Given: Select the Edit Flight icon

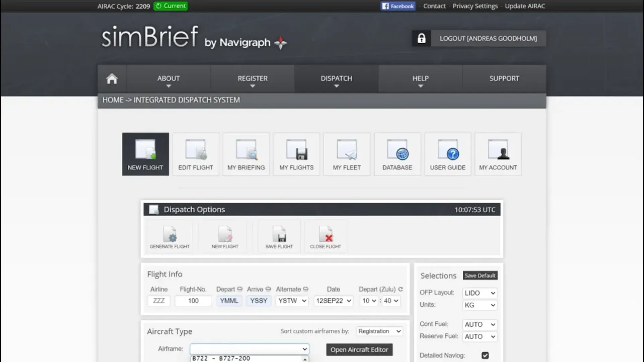Looking at the screenshot, I should pos(196,154).
